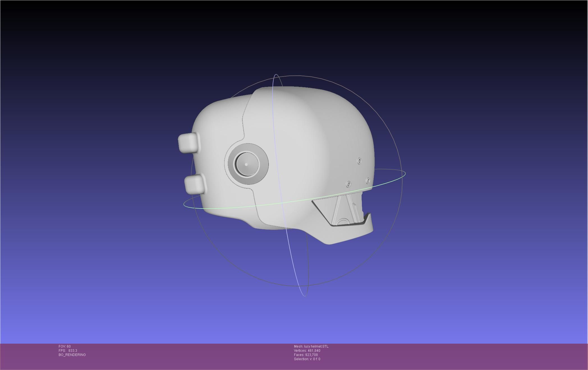
Task: Click the green horizontal trackball ring
Action: coord(295,189)
